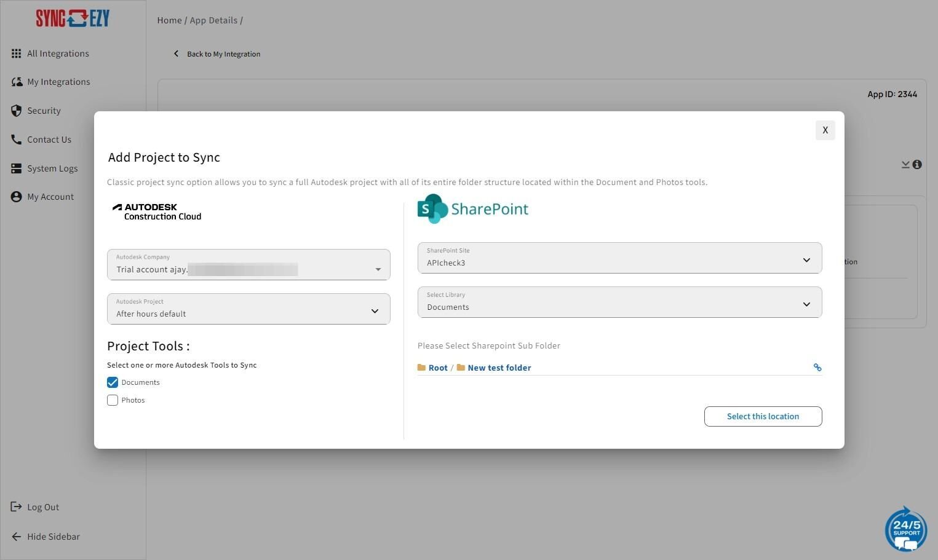Open the Autodesk Company dropdown
The height and width of the screenshot is (560, 938).
pyautogui.click(x=248, y=264)
